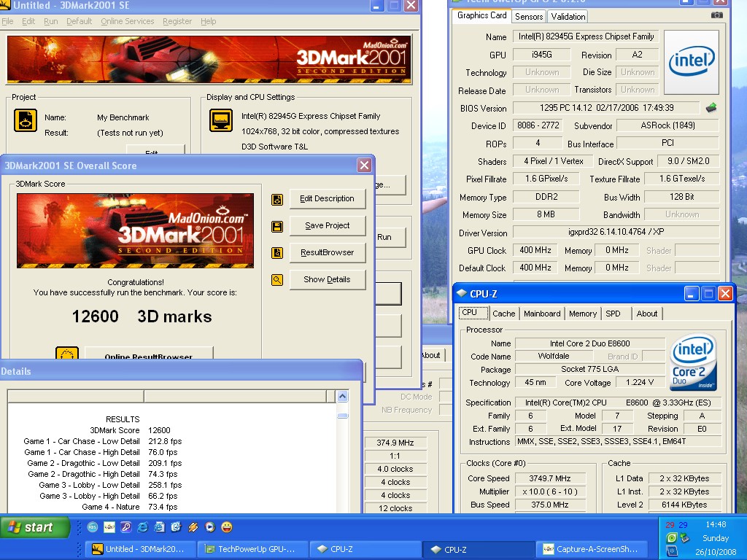This screenshot has width=747, height=560.
Task: Switch to the Cache tab in CPU-Z
Action: (x=503, y=314)
